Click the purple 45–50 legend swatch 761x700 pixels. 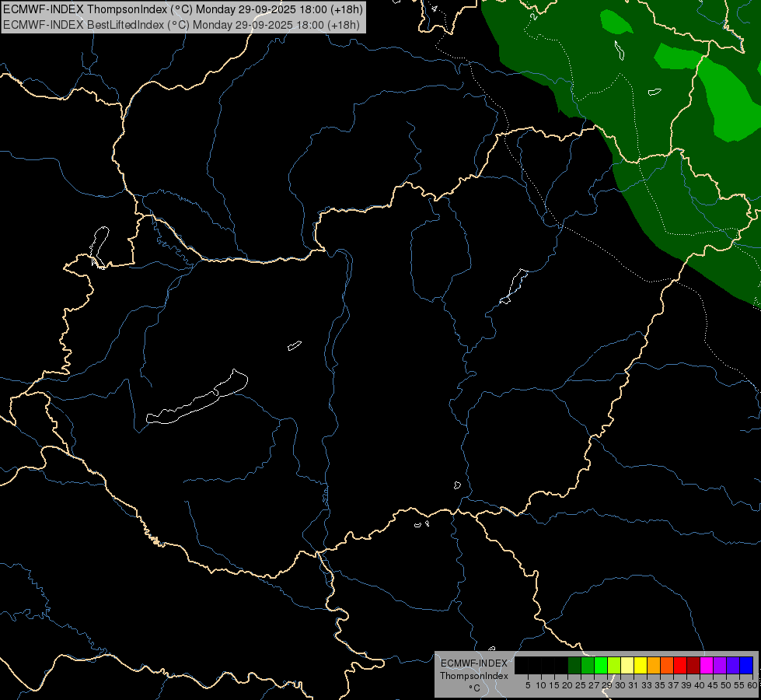[x=720, y=665]
